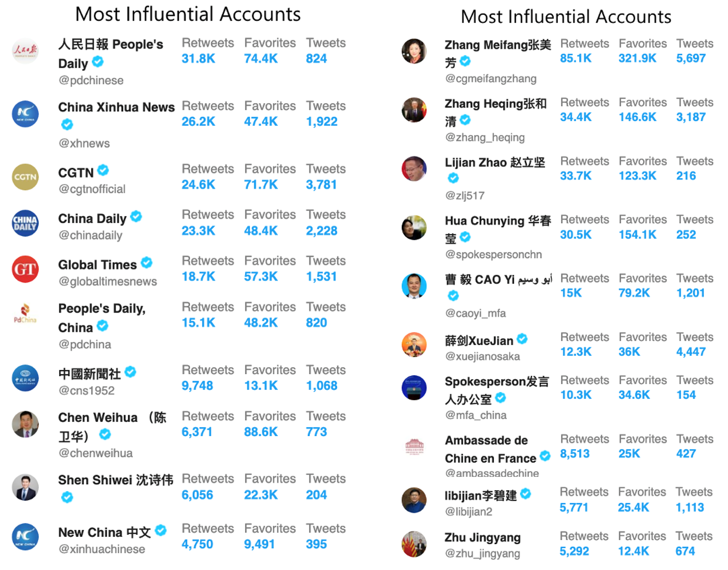Click the @spokespersonchn handle
The height and width of the screenshot is (570, 728).
point(494,254)
